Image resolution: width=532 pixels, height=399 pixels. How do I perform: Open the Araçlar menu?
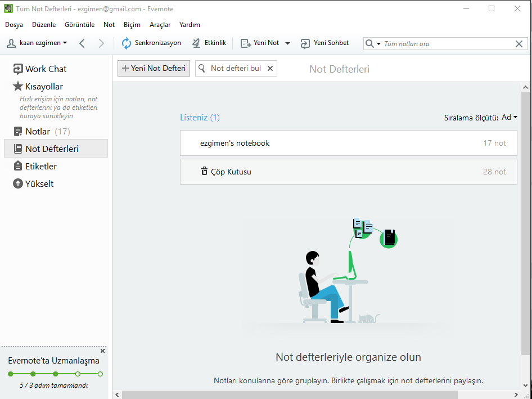[x=160, y=25]
